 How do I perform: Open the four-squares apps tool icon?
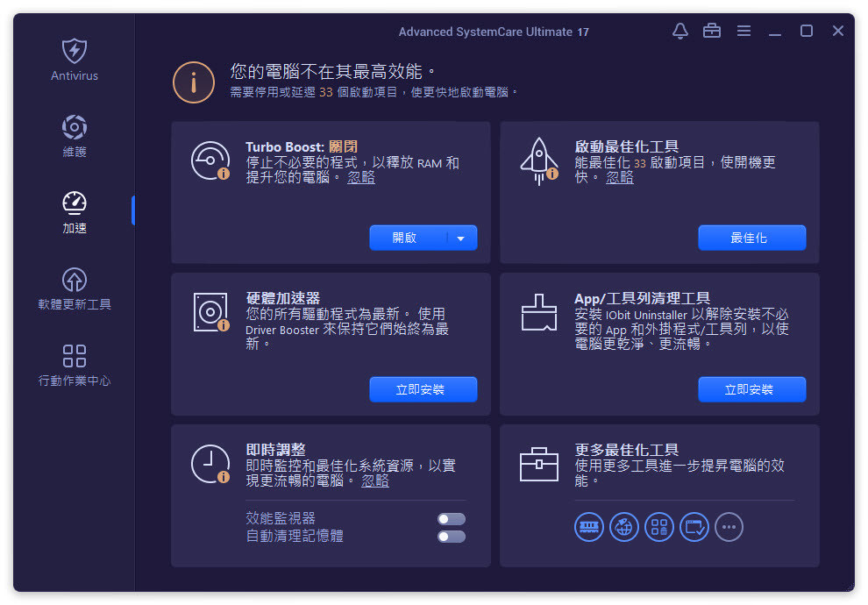(658, 527)
